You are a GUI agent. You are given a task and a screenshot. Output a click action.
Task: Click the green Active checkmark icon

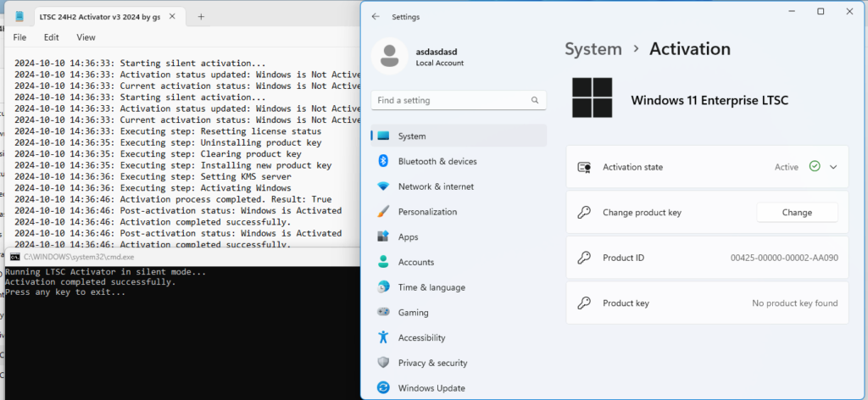coord(815,167)
